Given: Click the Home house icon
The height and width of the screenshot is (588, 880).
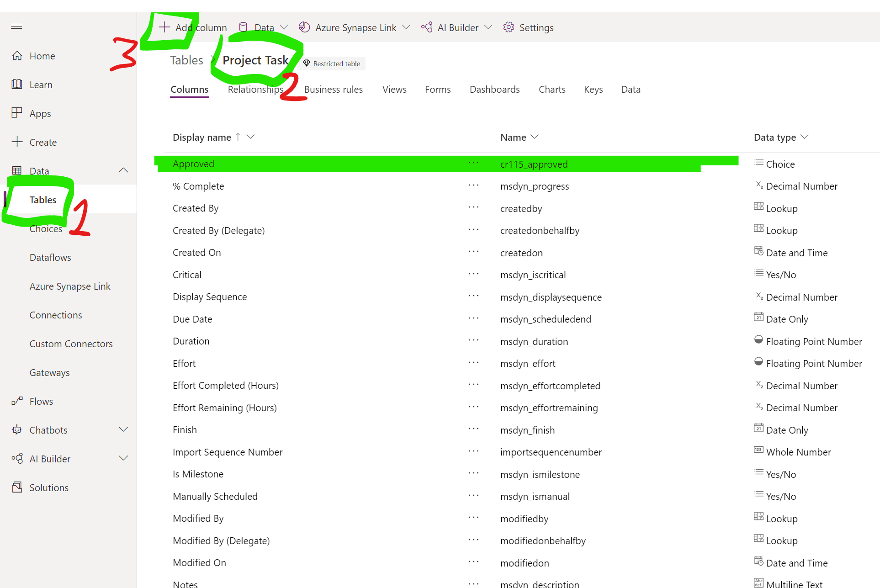Looking at the screenshot, I should point(17,56).
